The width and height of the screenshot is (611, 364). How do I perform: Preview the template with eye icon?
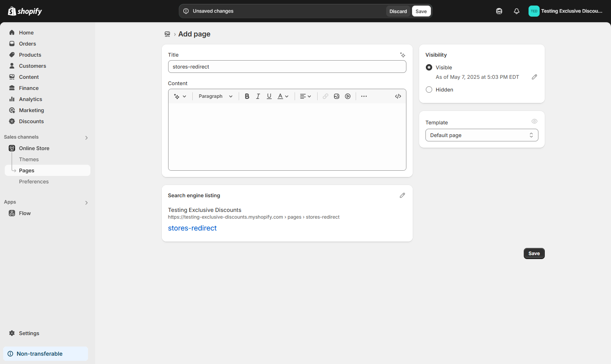point(534,121)
